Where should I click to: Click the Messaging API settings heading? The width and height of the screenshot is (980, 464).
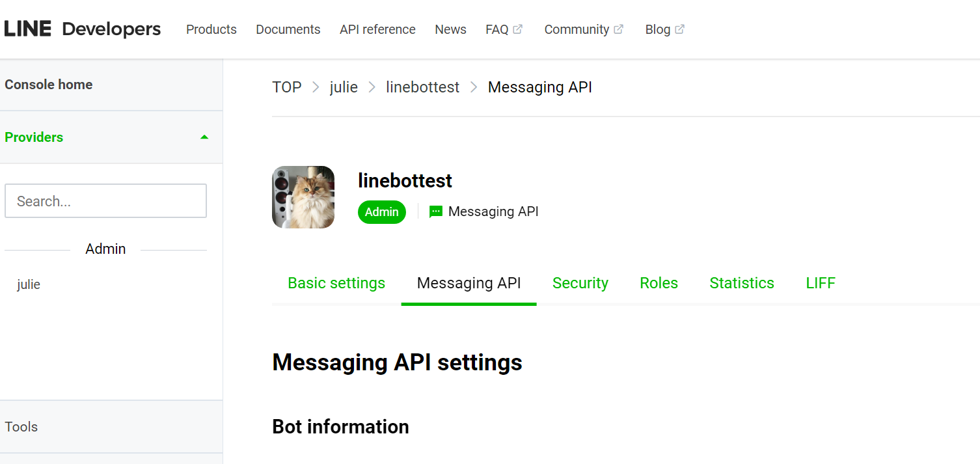click(398, 362)
